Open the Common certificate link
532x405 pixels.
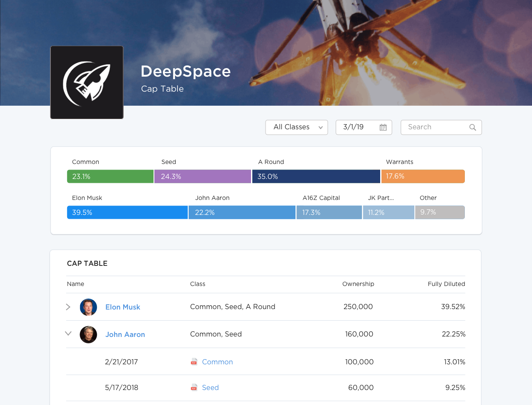pyautogui.click(x=217, y=362)
